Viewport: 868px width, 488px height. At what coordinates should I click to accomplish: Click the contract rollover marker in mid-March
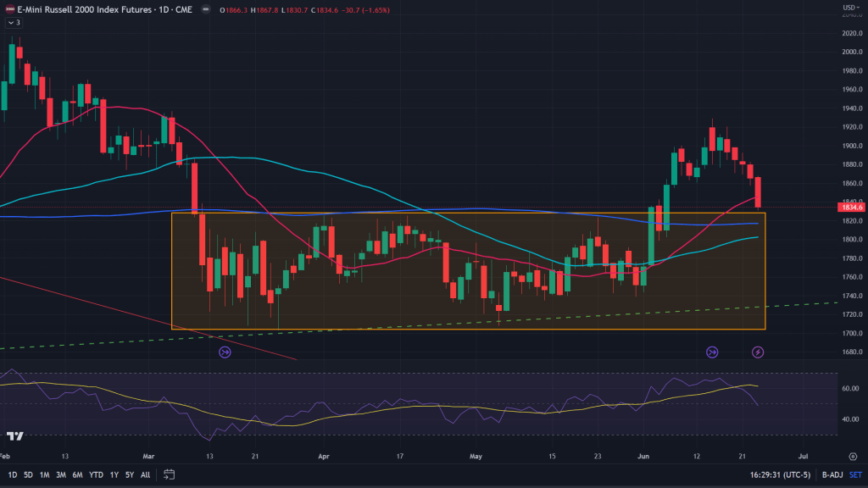point(225,352)
